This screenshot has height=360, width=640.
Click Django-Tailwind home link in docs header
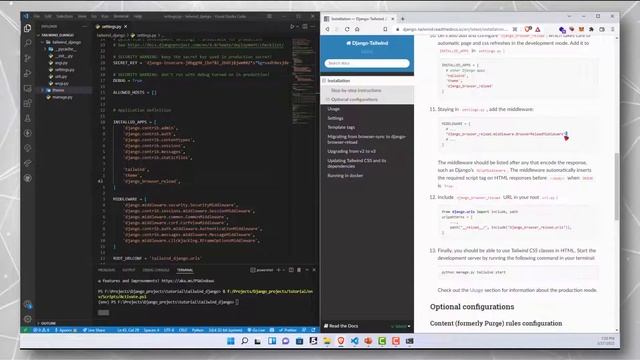[367, 43]
